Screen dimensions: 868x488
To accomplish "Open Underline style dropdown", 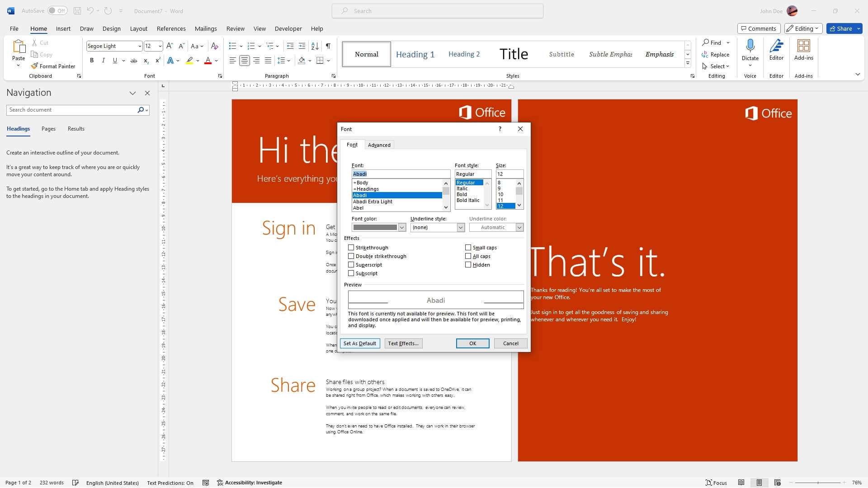I will click(460, 227).
